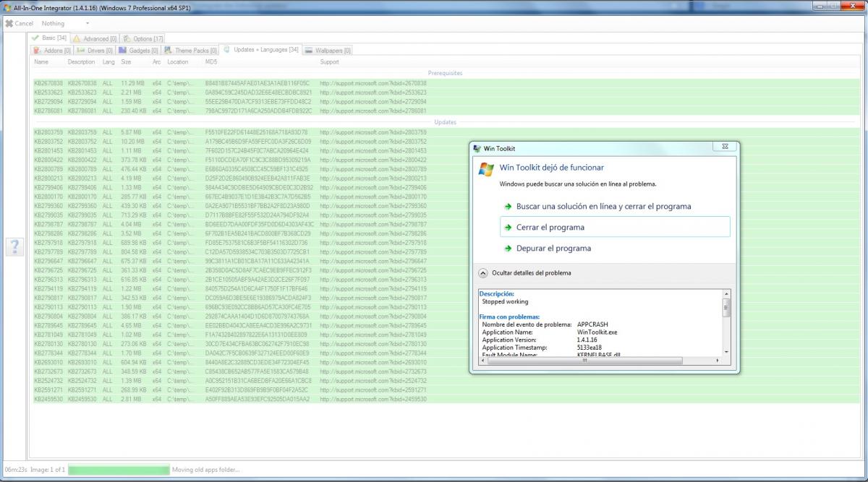Select the KB2670838 row name
The height and width of the screenshot is (482, 868).
pyautogui.click(x=48, y=83)
